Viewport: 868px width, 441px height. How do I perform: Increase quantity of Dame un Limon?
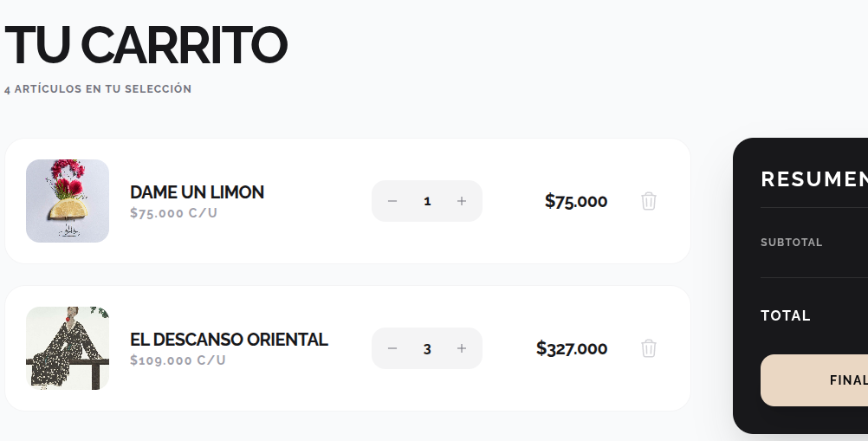click(462, 201)
